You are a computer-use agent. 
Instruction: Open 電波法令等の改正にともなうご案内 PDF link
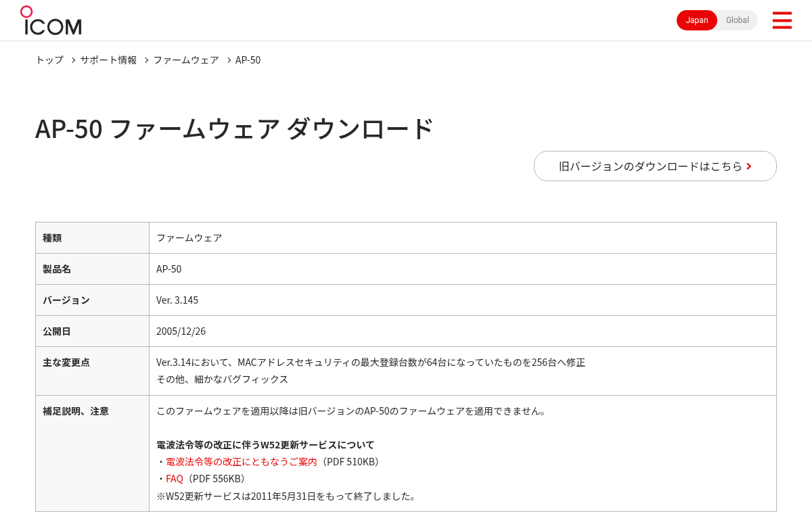(x=242, y=461)
